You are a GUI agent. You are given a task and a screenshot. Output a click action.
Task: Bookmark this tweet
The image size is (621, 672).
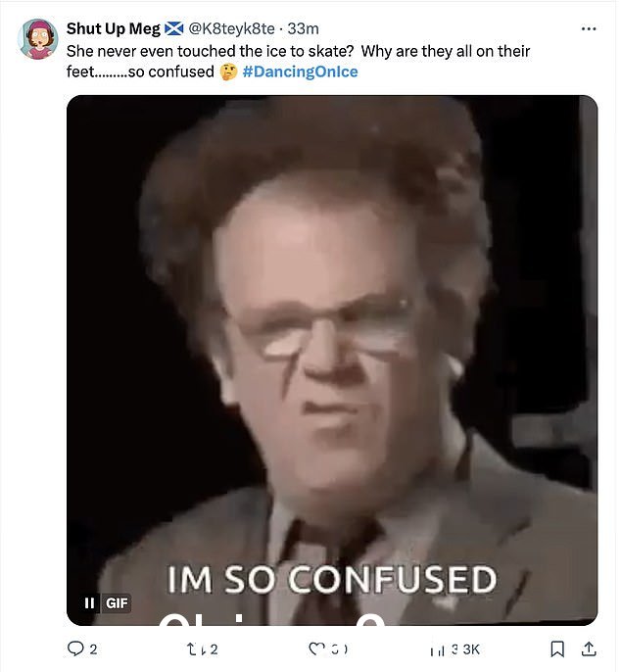click(x=556, y=648)
